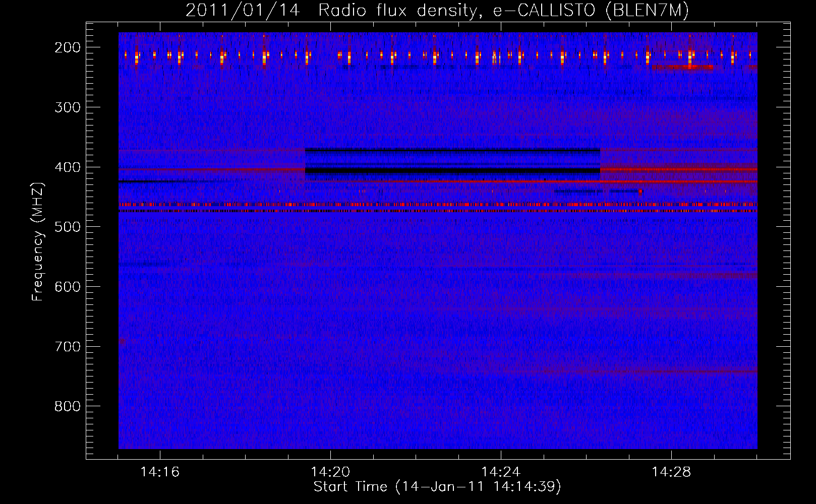This screenshot has width=816, height=504.
Task: Select the 200 frequency tick label
Action: point(68,47)
